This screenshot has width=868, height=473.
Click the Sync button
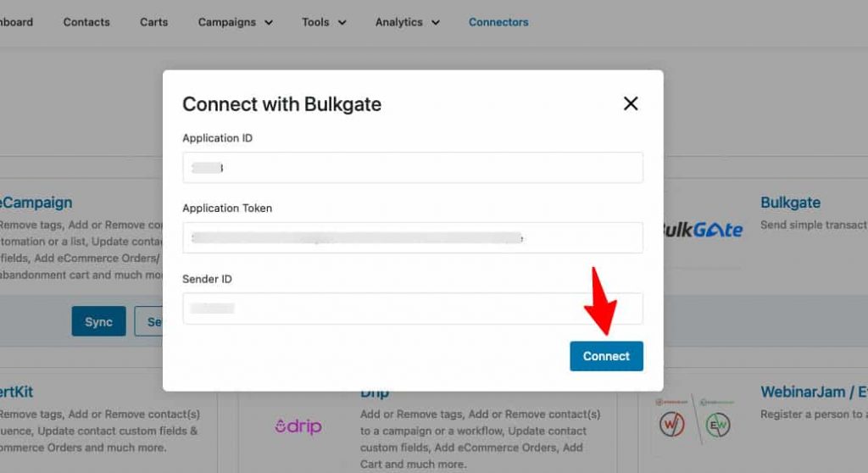(98, 321)
